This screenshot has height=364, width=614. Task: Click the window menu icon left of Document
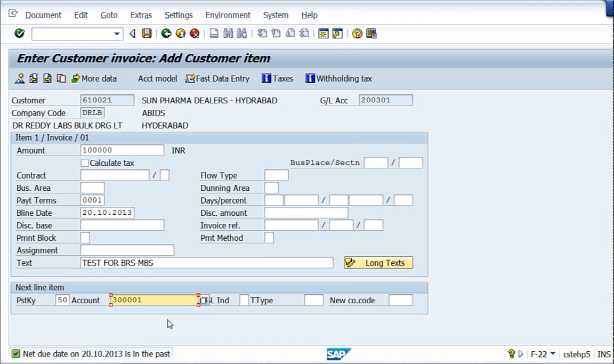[13, 14]
